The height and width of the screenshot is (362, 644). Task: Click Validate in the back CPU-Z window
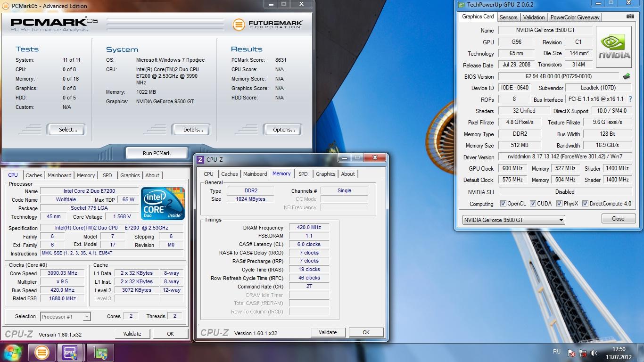click(x=132, y=334)
